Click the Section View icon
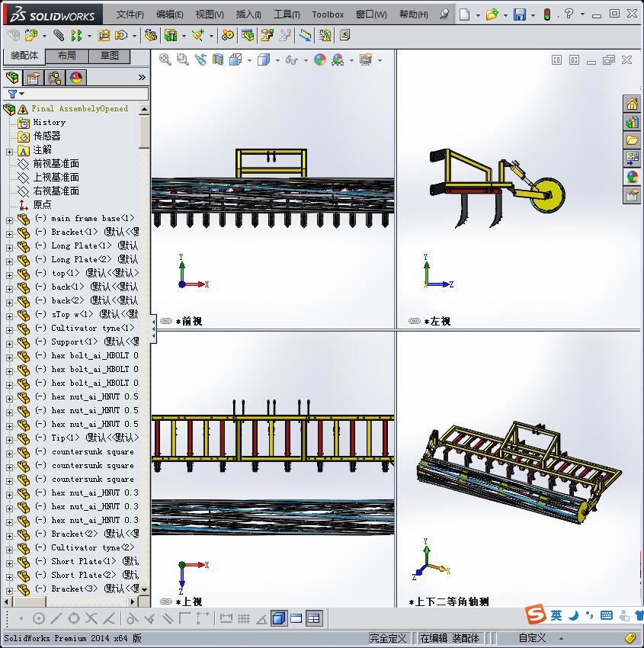This screenshot has height=648, width=644. [218, 60]
